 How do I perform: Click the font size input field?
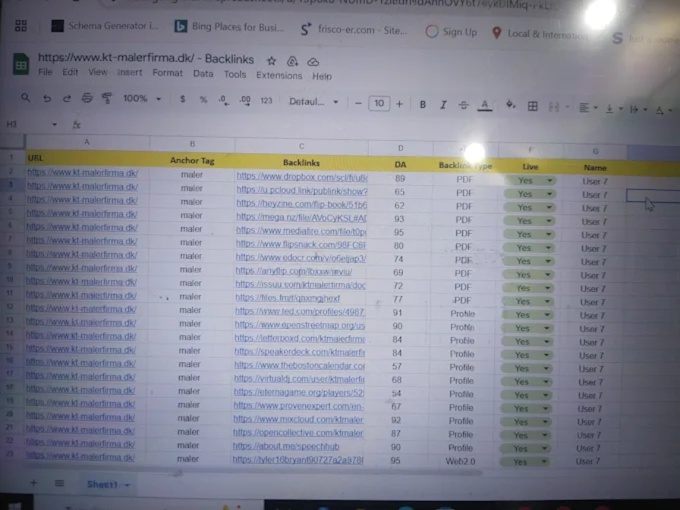coord(378,104)
